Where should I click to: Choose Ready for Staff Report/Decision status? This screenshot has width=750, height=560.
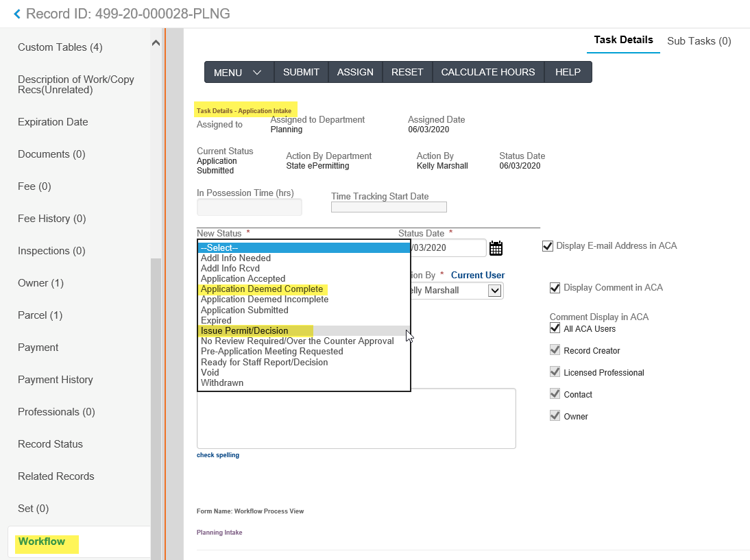coord(304,363)
